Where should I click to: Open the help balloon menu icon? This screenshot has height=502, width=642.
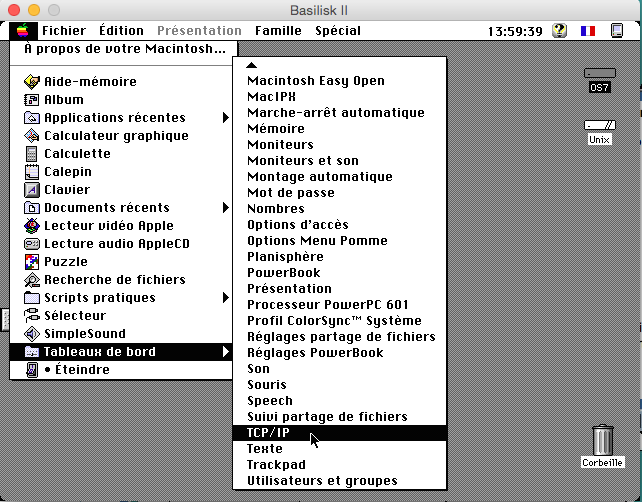pos(560,31)
